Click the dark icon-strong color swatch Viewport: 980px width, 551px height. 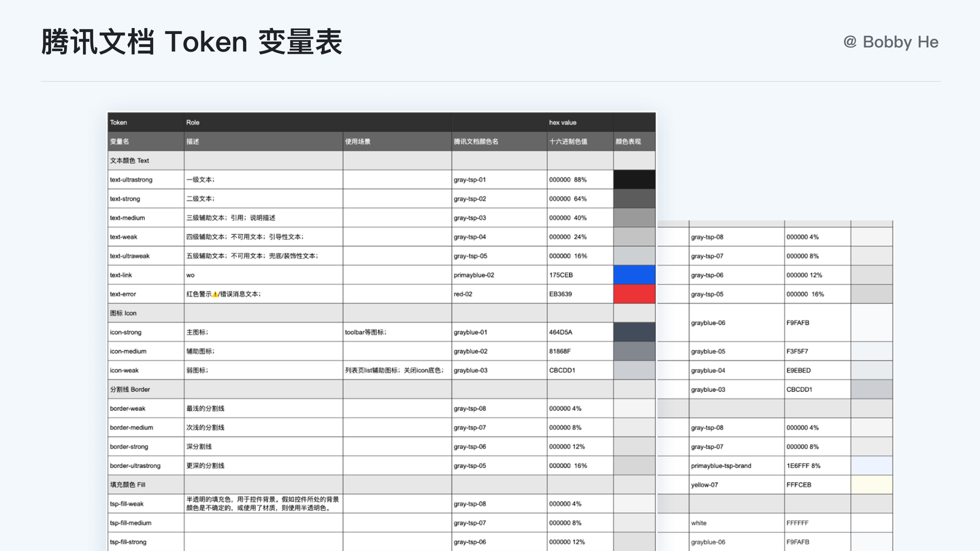pos(634,332)
